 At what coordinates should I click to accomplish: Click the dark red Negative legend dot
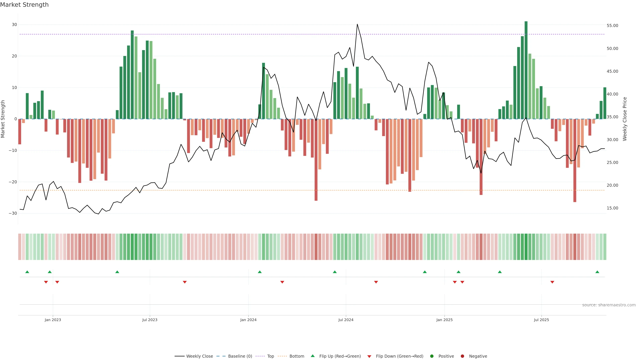[x=462, y=356]
